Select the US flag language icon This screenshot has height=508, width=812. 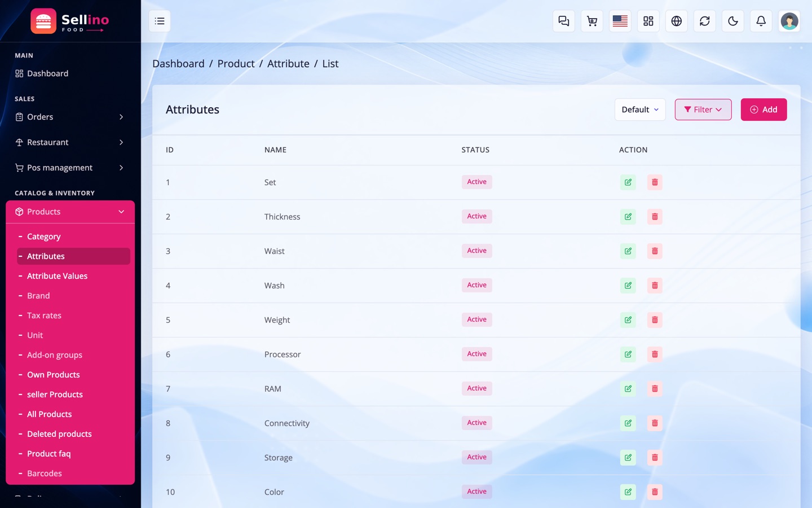point(620,21)
